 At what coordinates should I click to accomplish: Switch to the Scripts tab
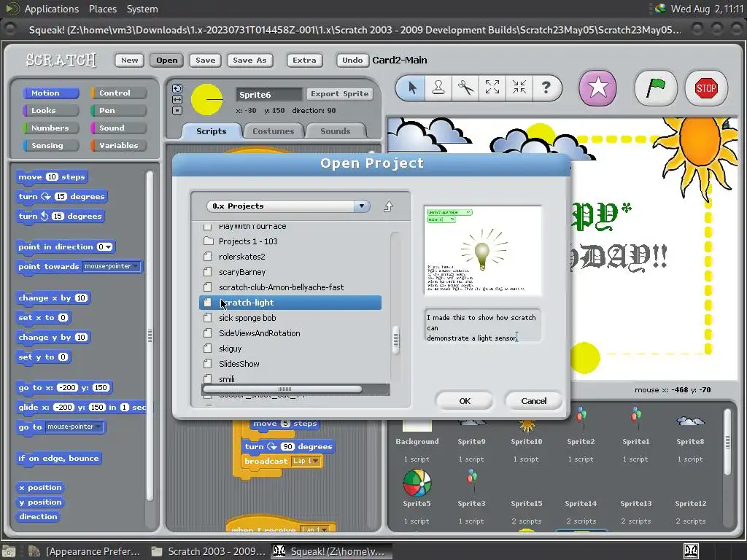(212, 131)
